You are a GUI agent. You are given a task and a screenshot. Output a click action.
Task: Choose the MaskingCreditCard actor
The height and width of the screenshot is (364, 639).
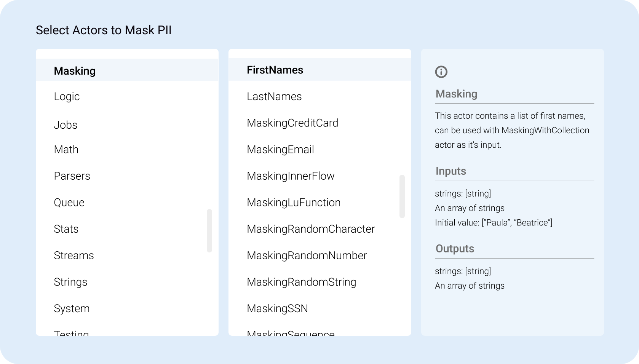tap(293, 123)
